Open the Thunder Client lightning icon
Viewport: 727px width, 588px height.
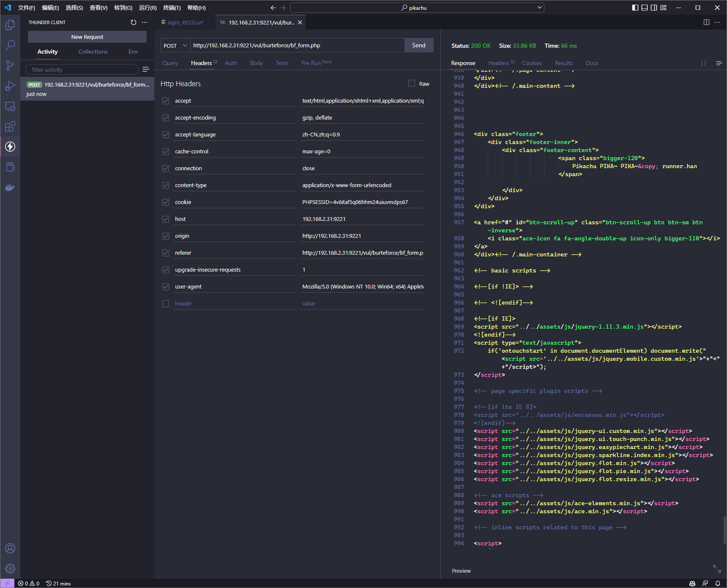(x=10, y=147)
